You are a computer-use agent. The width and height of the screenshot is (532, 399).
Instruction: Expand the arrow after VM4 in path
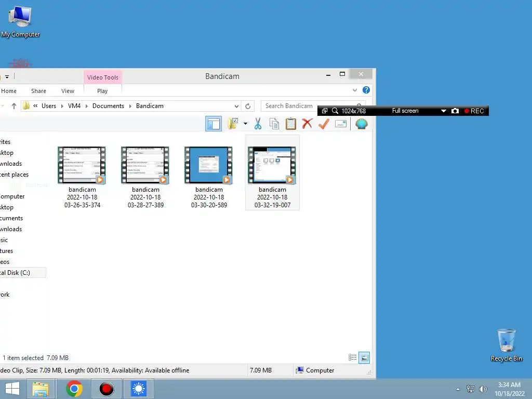[x=87, y=106]
